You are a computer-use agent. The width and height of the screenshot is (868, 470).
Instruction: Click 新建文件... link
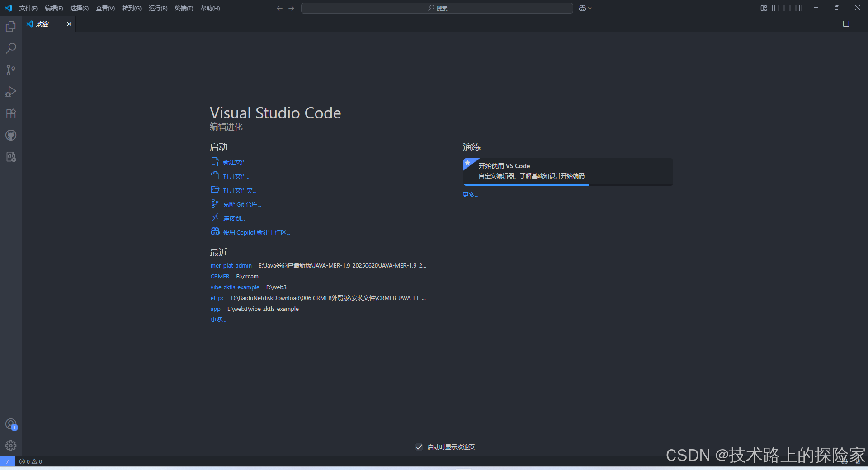pyautogui.click(x=236, y=162)
